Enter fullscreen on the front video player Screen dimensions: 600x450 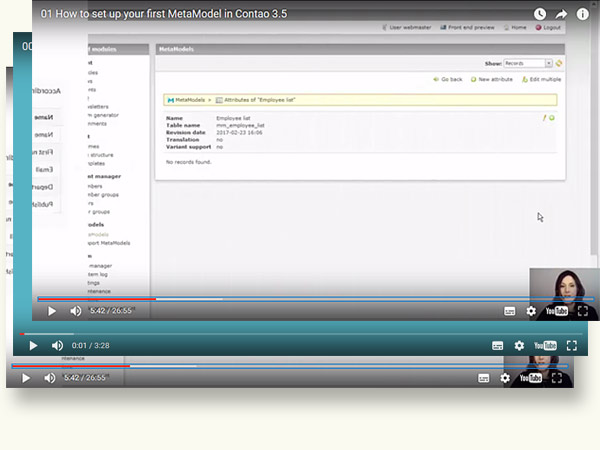point(583,311)
